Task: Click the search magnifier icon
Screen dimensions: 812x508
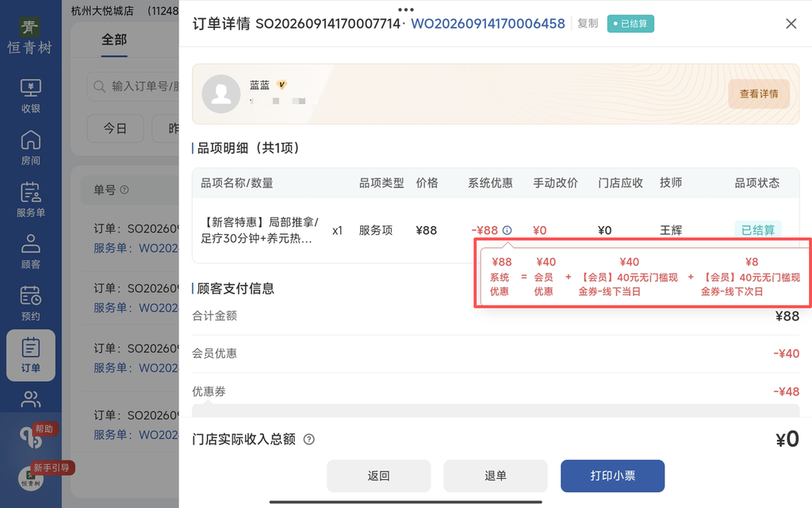Action: [x=99, y=86]
